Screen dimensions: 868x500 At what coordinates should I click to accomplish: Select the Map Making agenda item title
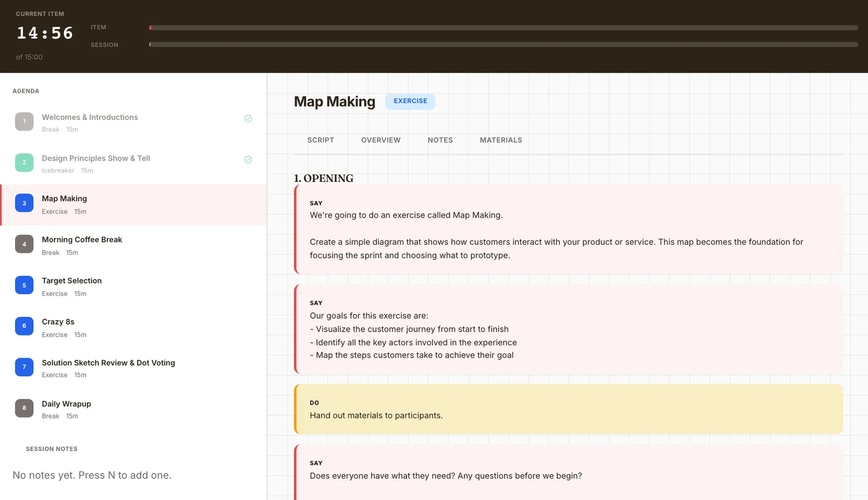[x=64, y=199]
